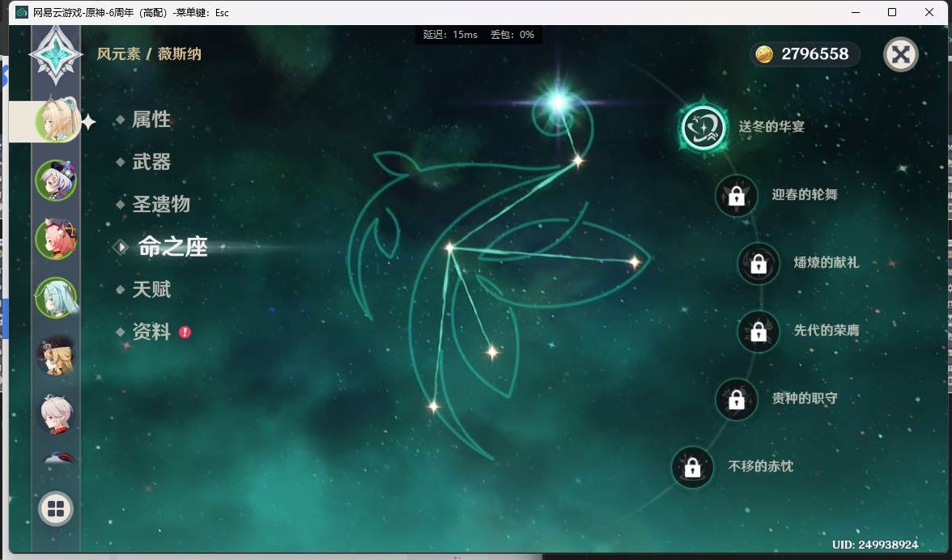Screen dimensions: 952x560
Task: Click the 不移的赤忱 constellation name
Action: click(761, 467)
